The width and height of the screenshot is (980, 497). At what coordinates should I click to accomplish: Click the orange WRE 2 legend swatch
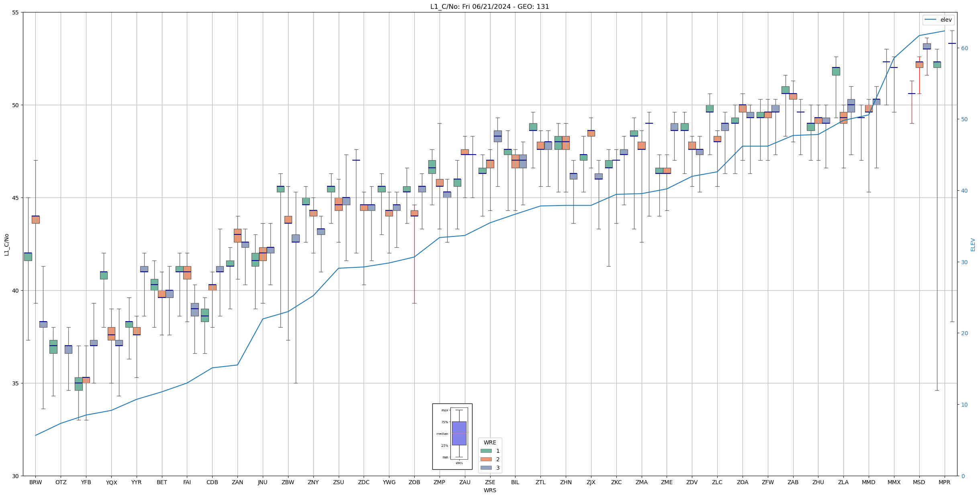click(486, 459)
